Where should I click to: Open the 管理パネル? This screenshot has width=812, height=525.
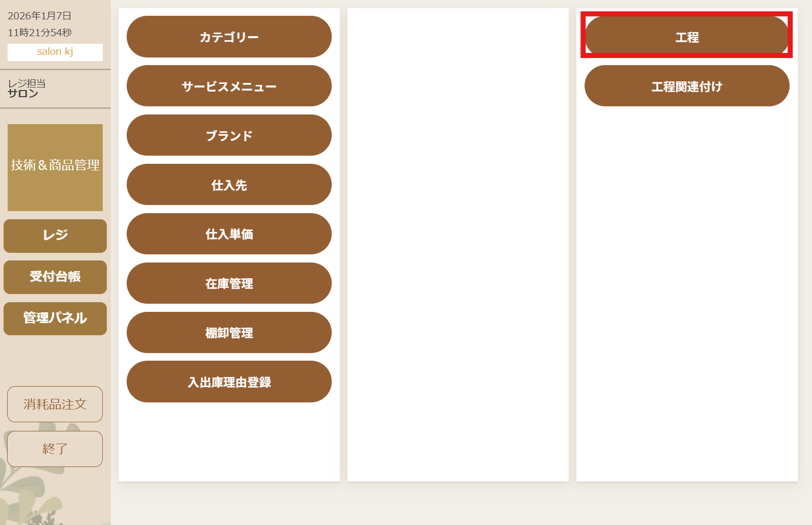(55, 318)
